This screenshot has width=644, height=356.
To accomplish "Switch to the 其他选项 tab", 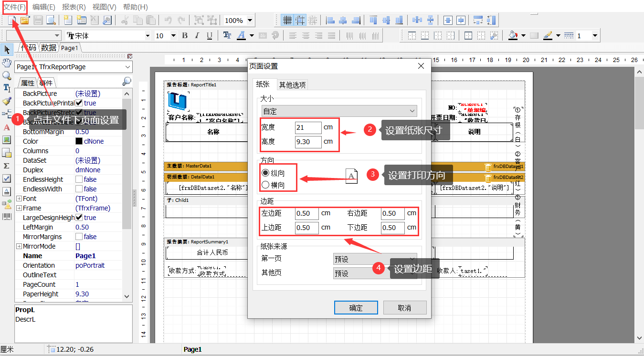I will point(293,85).
